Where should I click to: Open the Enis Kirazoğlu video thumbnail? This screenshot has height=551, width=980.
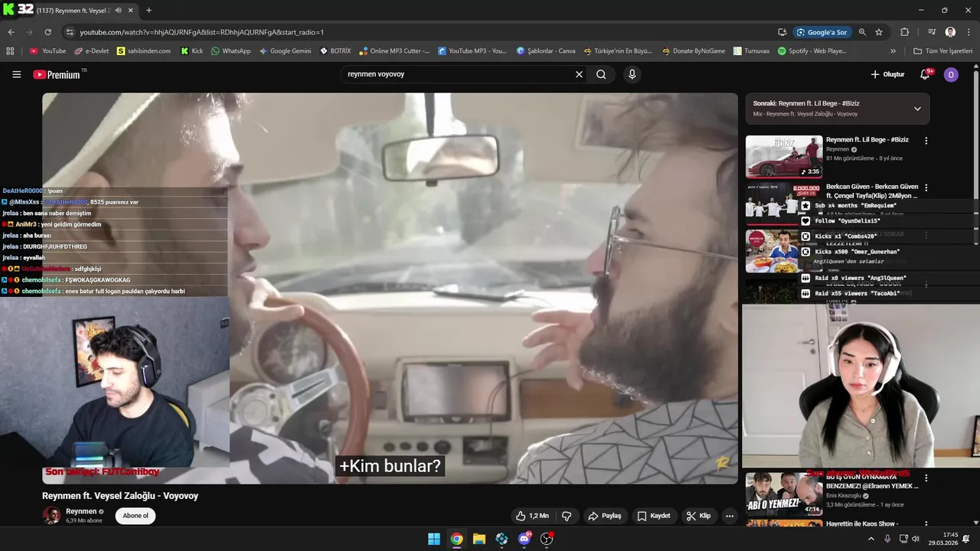coord(784,494)
